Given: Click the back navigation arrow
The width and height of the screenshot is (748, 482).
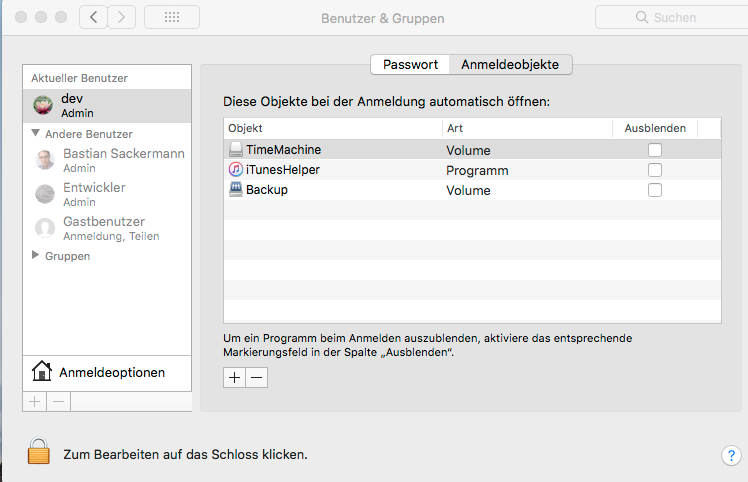Looking at the screenshot, I should coord(93,18).
